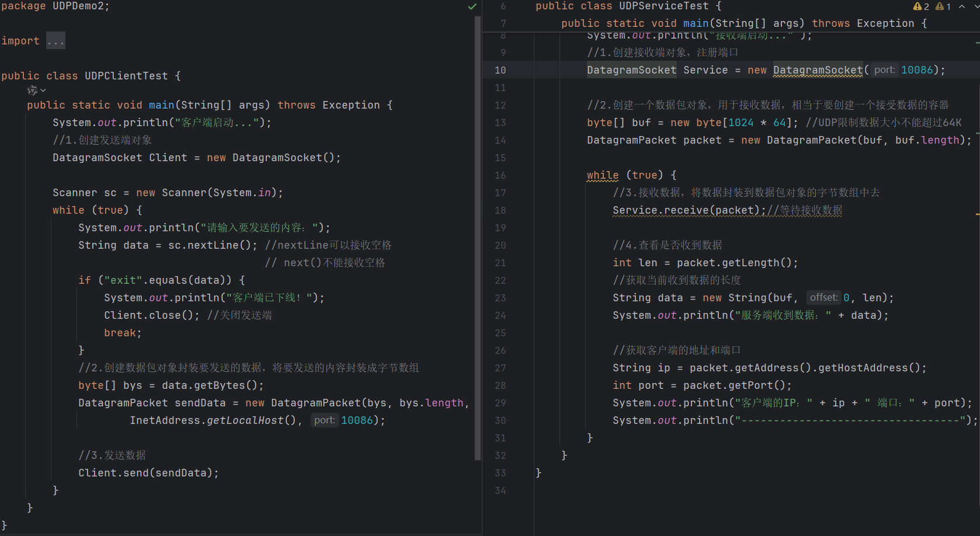Click 'main' method name in the client pane

click(x=162, y=105)
